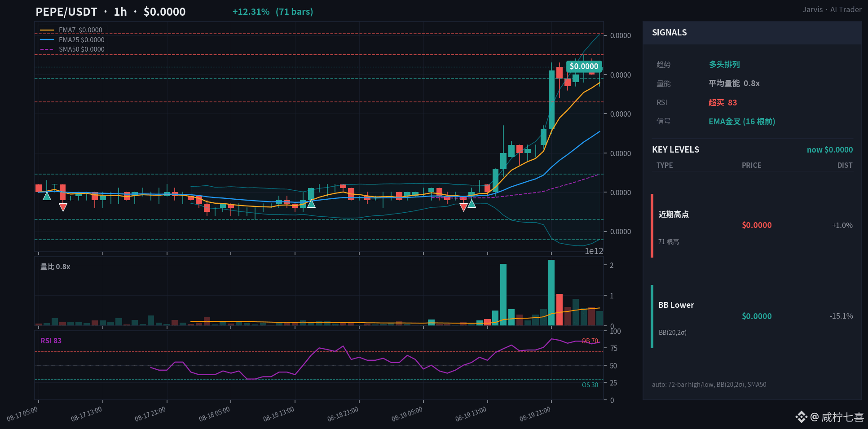Click the 超买 83 RSI value
This screenshot has width=868, height=429.
pos(723,102)
